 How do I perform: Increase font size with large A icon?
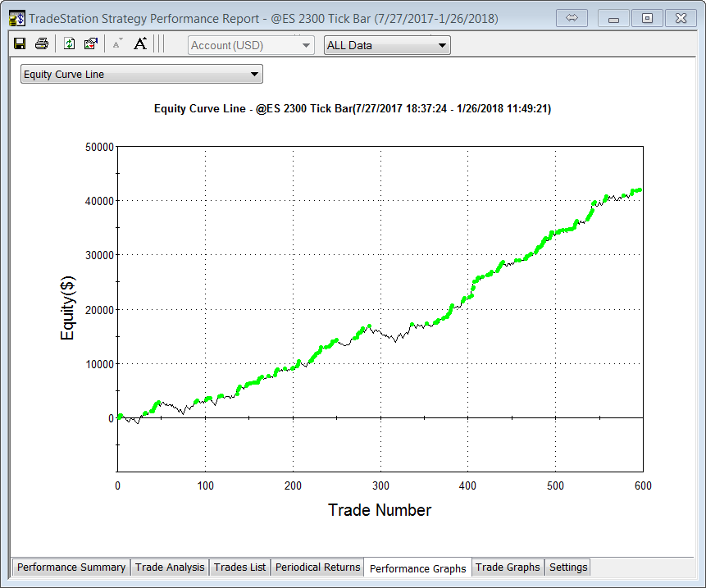click(x=140, y=44)
